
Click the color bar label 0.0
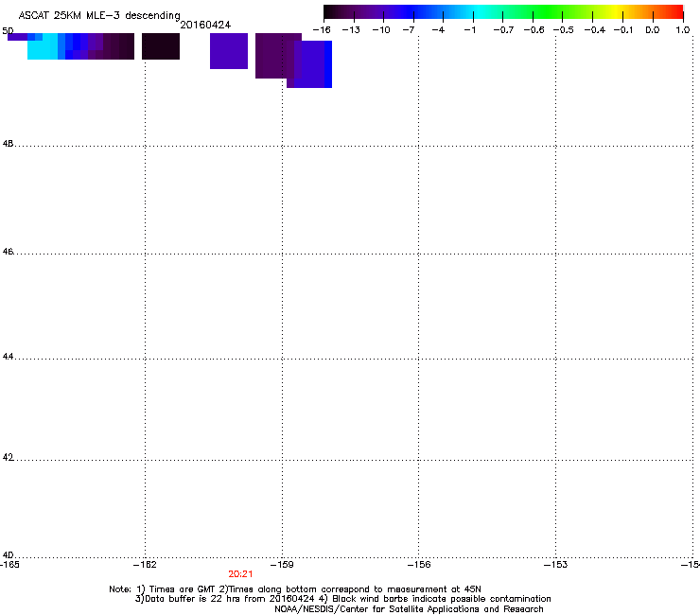click(x=653, y=30)
